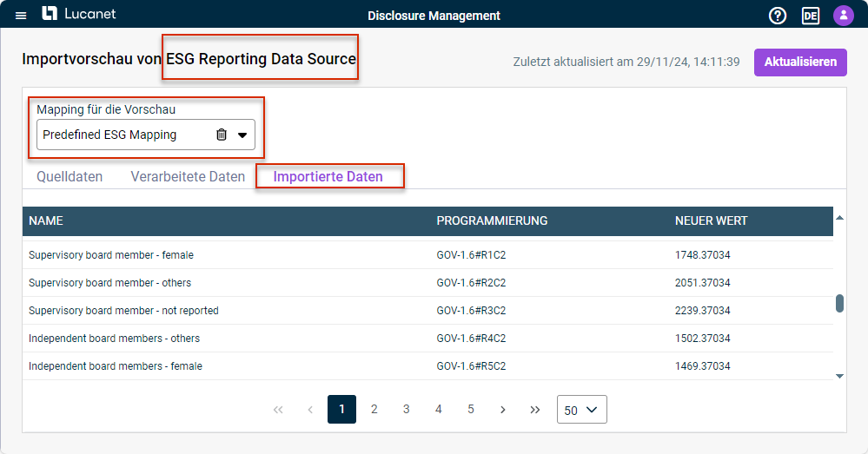
Task: Click the Zuletzt aktualisiert timestamp text
Action: click(626, 62)
